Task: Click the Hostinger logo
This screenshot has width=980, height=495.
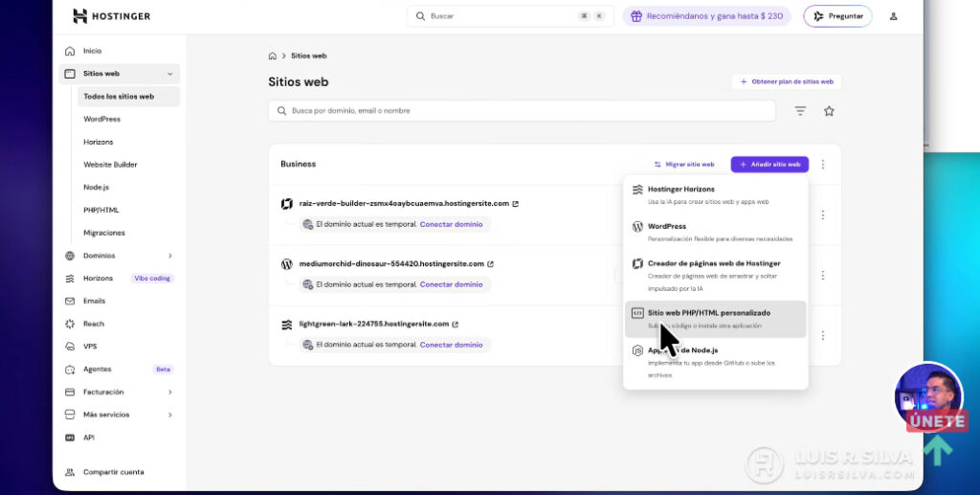Action: (x=111, y=16)
